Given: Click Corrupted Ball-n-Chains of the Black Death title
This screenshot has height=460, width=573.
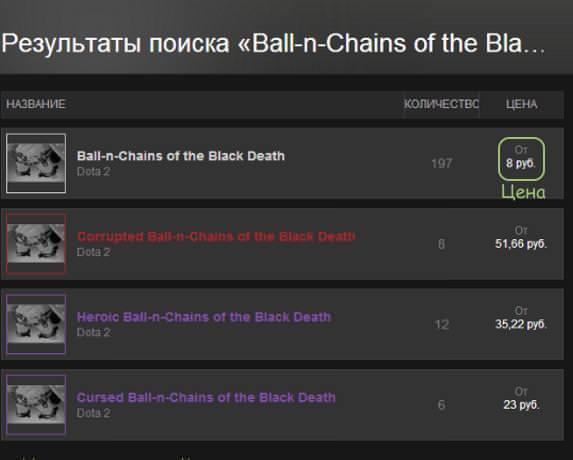Looking at the screenshot, I should click(x=216, y=236).
